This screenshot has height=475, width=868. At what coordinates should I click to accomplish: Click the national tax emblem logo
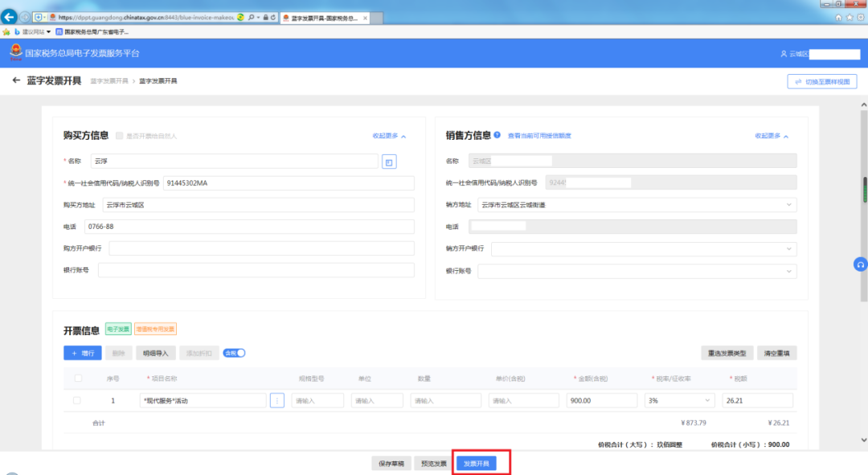coord(15,52)
